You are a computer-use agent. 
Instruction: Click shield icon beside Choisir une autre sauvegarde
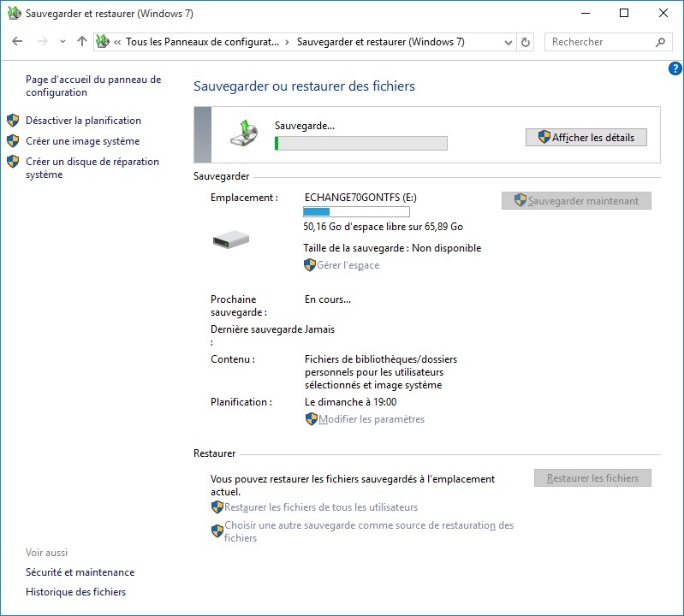pyautogui.click(x=217, y=531)
